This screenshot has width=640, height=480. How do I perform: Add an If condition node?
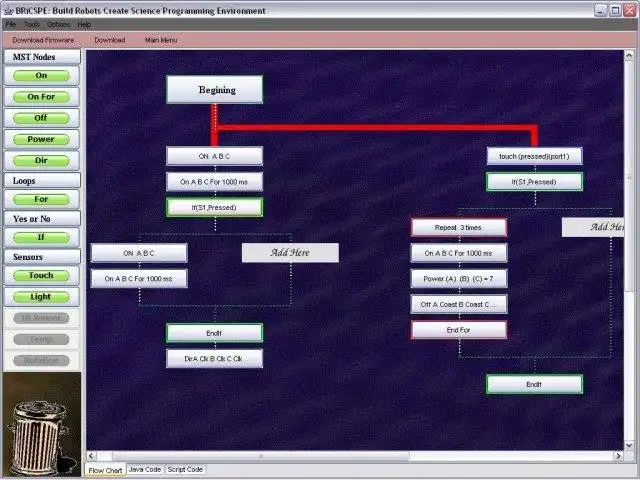click(41, 237)
